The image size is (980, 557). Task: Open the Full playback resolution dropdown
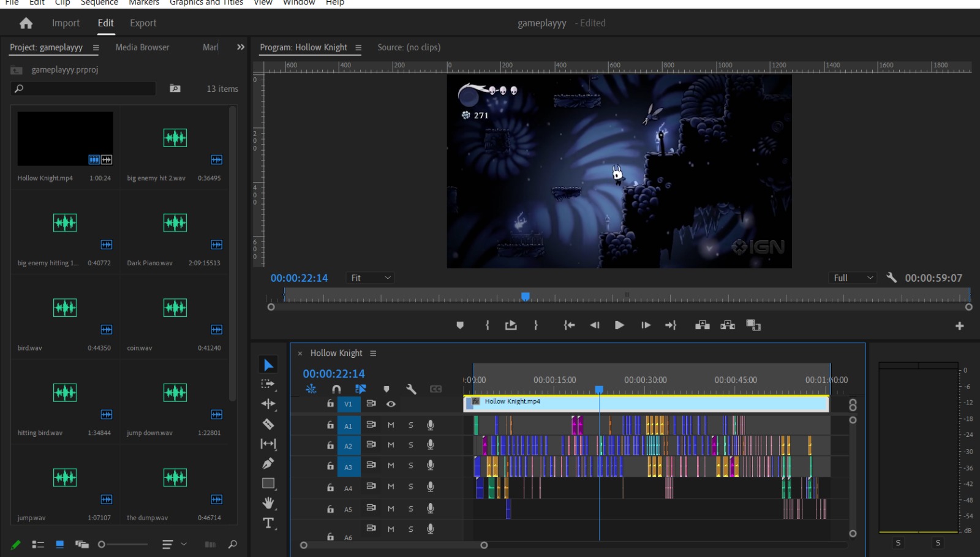[x=853, y=278]
